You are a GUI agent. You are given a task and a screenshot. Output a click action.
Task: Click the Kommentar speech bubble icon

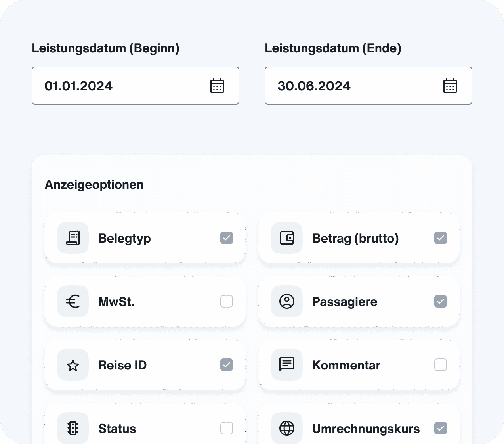click(287, 364)
